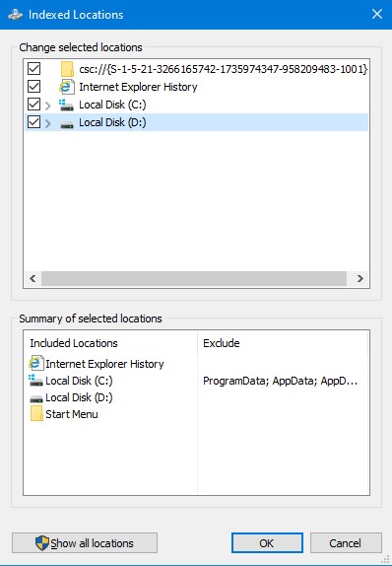The image size is (392, 566).
Task: Confirm with the OK button
Action: [267, 543]
